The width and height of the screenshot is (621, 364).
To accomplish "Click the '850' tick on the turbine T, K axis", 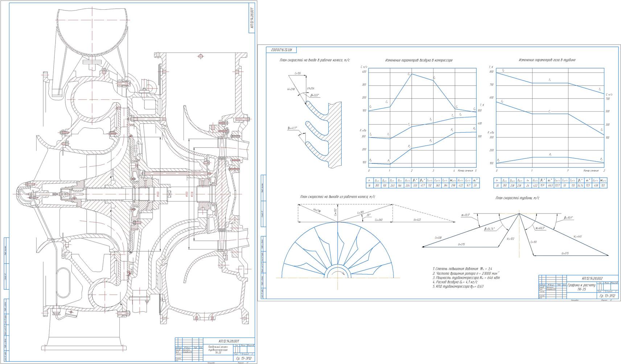I will pyautogui.click(x=491, y=72).
